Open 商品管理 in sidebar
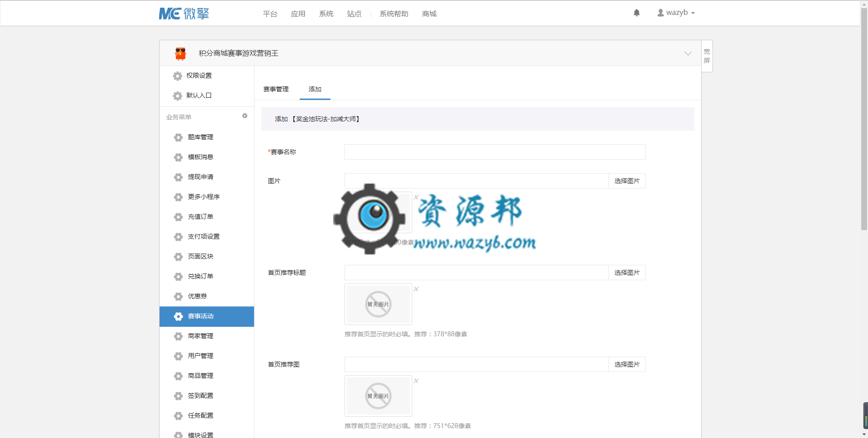This screenshot has height=438, width=868. coord(201,376)
